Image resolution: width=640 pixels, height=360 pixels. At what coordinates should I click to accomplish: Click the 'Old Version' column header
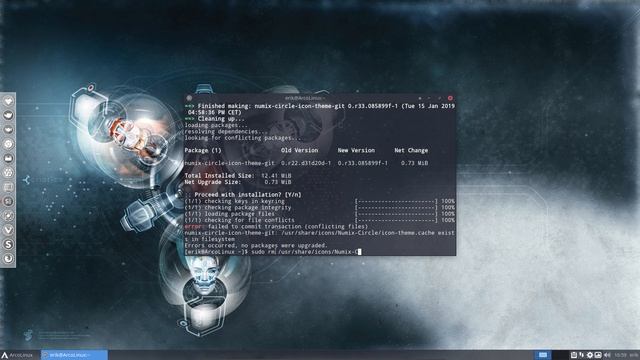pyautogui.click(x=299, y=150)
